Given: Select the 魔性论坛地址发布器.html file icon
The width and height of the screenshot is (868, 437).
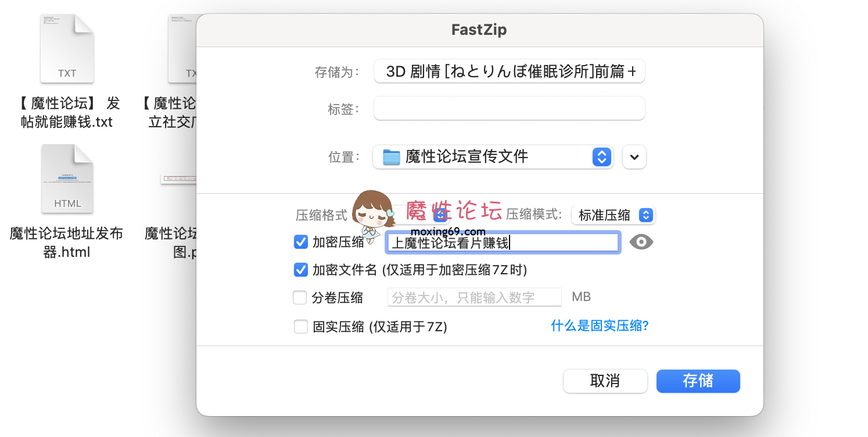Looking at the screenshot, I should point(67,178).
